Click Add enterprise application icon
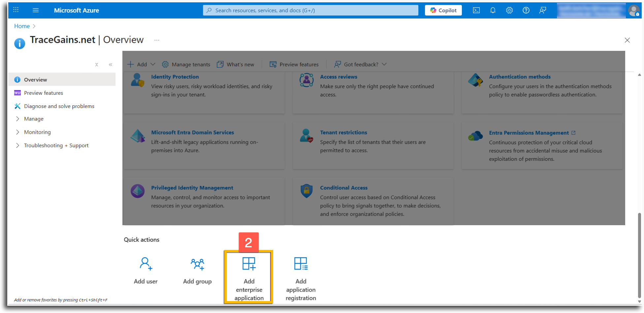The height and width of the screenshot is (313, 644). click(249, 263)
